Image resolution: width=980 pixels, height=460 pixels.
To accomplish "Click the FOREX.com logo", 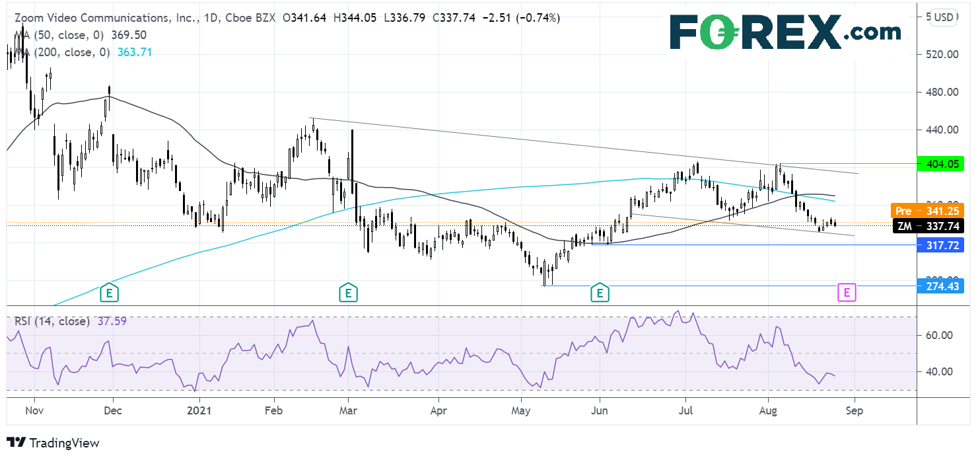I will coord(785,33).
